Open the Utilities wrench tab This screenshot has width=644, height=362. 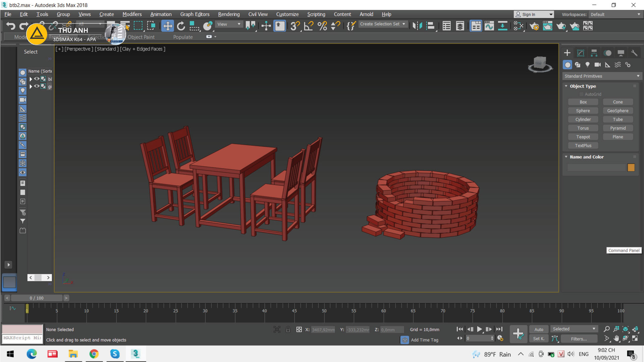pos(634,53)
